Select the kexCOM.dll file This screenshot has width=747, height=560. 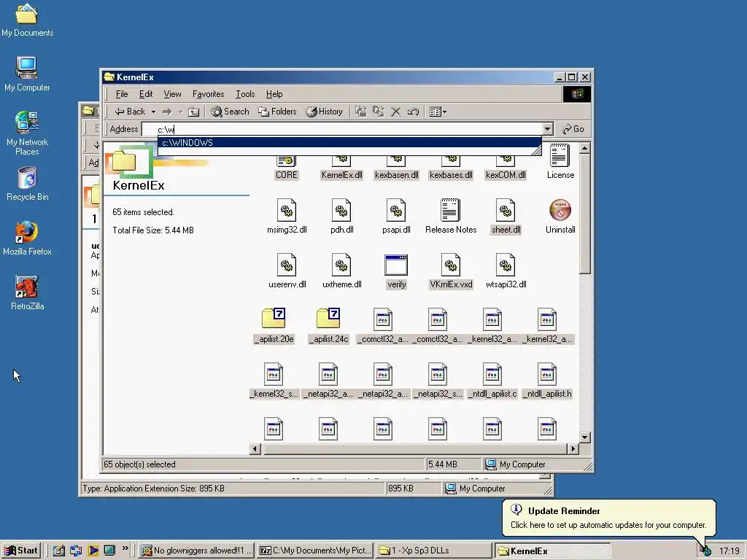[x=506, y=168]
